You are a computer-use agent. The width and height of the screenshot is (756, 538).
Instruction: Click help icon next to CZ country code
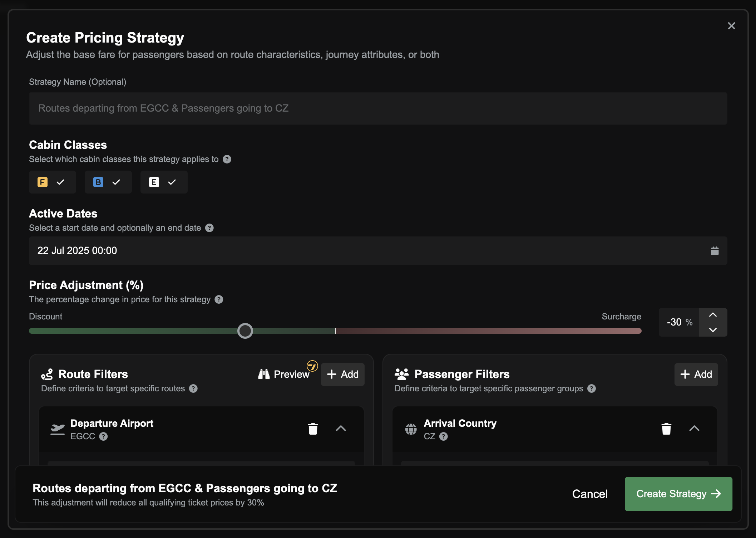[443, 436]
